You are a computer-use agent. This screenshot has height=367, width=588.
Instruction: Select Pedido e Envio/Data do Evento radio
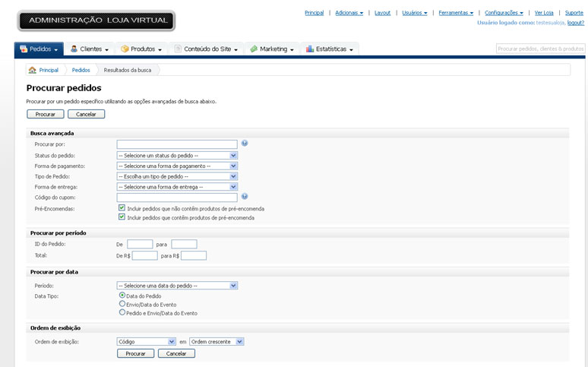click(122, 312)
